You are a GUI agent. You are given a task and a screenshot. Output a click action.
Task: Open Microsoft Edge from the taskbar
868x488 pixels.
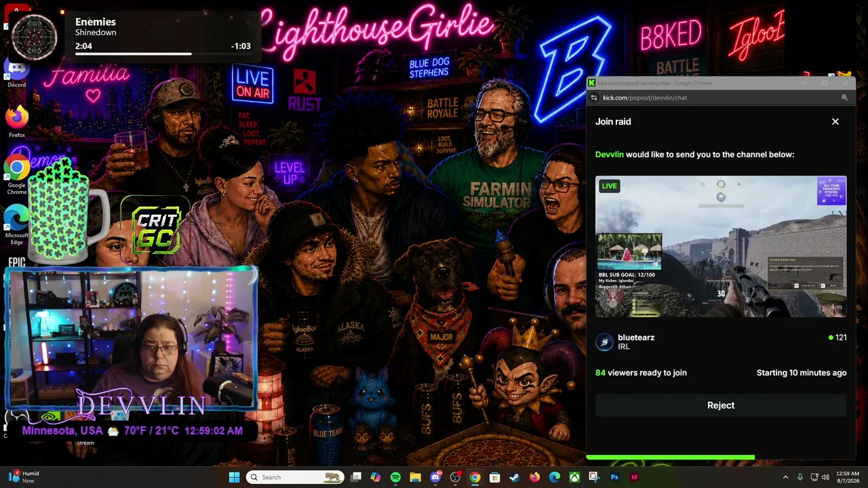coord(555,477)
